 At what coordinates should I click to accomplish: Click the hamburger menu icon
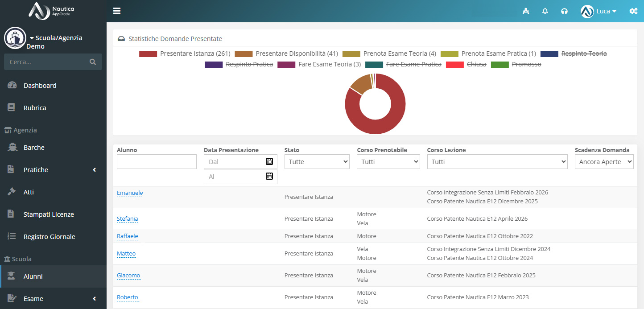click(x=117, y=11)
